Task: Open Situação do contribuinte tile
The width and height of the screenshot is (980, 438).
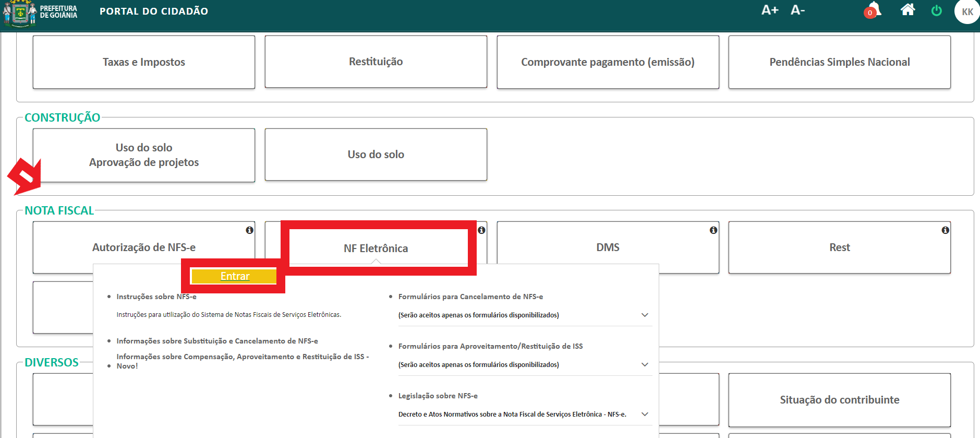Action: 839,400
